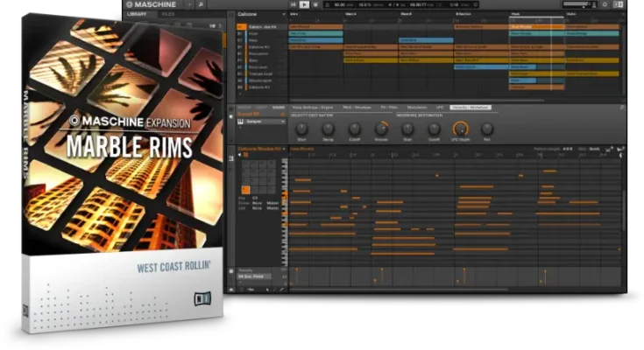Viewport: 644px width, 350px height.
Task: Select the orange highlighted pad in the grid
Action: 246,190
